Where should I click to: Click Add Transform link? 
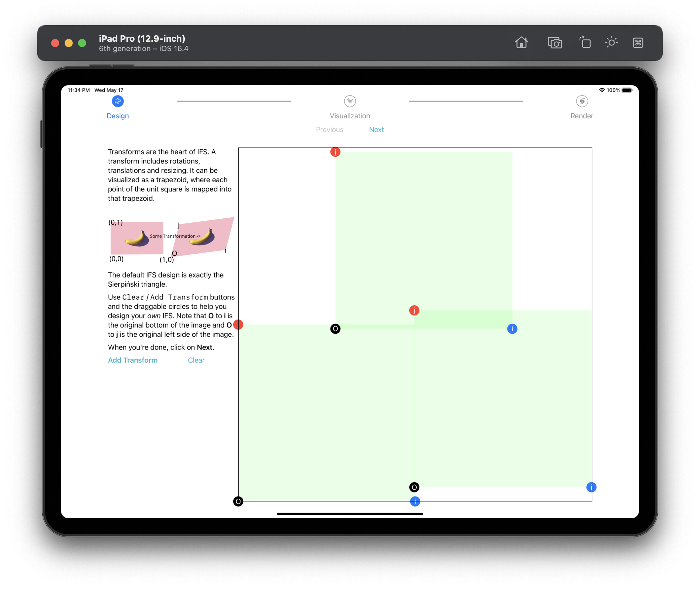pos(133,360)
